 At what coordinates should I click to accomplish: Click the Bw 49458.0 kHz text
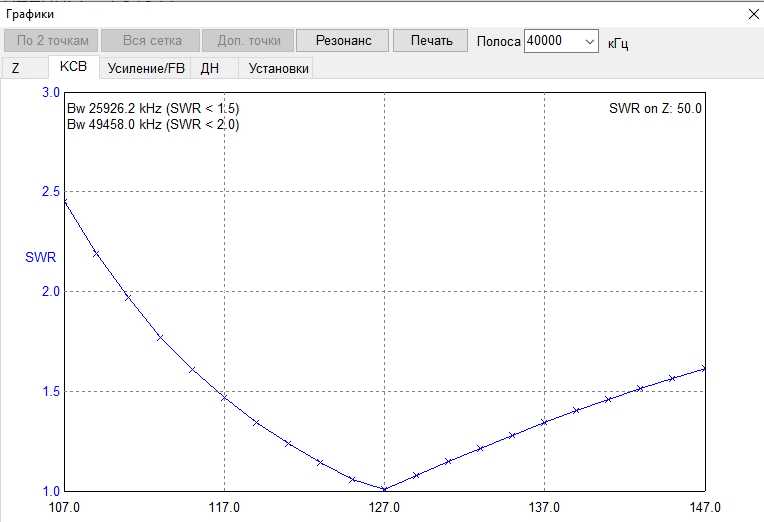(x=153, y=124)
